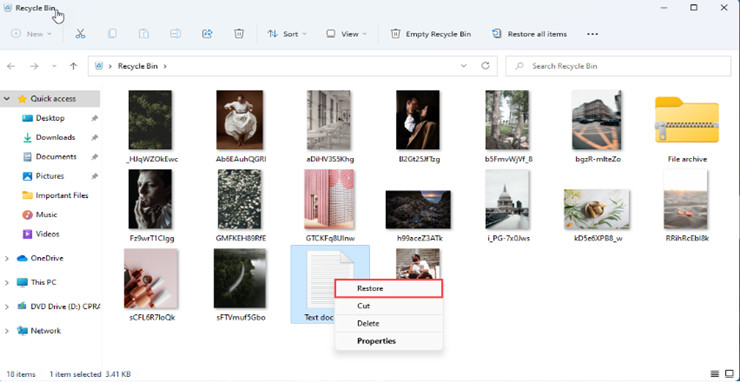The image size is (740, 382).
Task: Select the Ab6EAuhQGRI image thumbnail
Action: tap(240, 120)
